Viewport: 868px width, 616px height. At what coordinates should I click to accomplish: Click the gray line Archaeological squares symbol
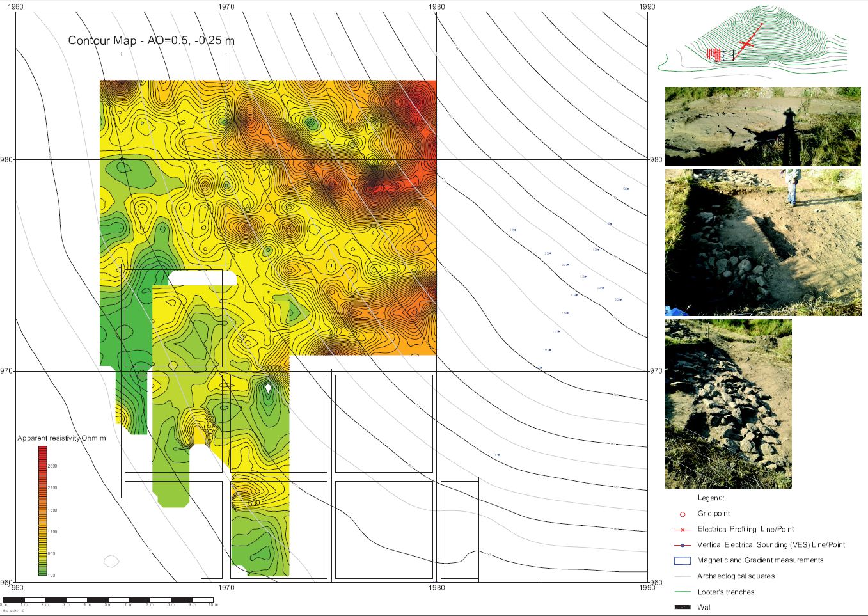[683, 576]
